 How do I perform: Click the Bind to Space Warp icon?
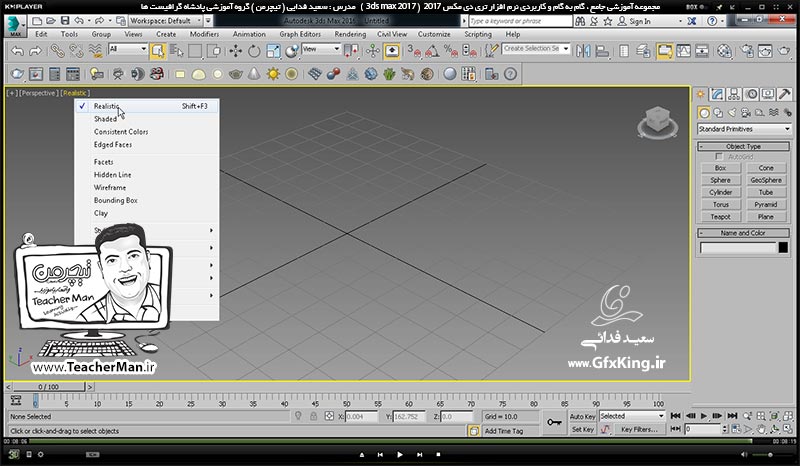point(95,51)
